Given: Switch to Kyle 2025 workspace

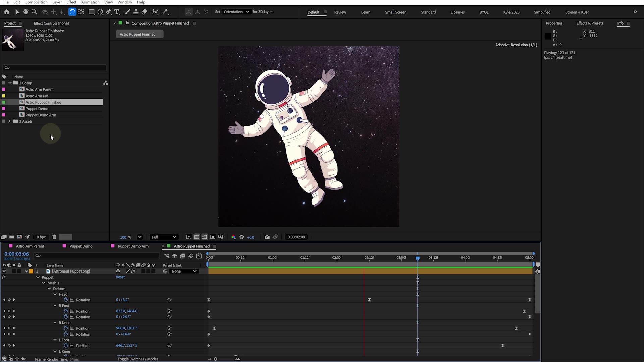Looking at the screenshot, I should click(x=511, y=12).
